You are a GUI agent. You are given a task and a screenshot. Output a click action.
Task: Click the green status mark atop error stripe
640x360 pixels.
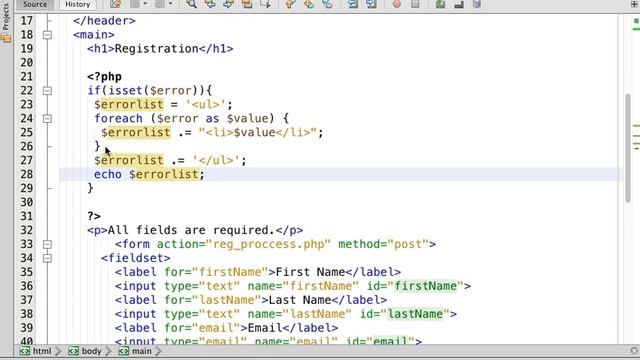pos(636,21)
